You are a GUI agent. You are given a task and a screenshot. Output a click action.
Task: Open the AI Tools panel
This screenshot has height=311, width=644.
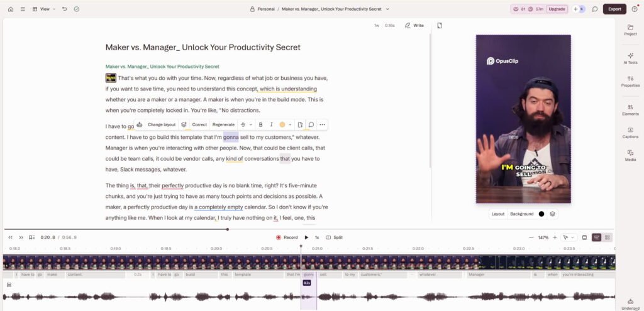630,58
